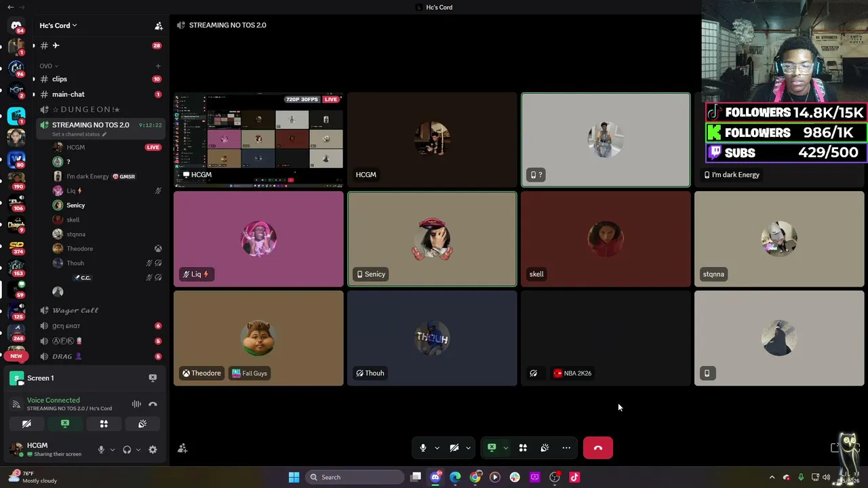The image size is (868, 488).
Task: Open connection quality signal icon
Action: 16,404
